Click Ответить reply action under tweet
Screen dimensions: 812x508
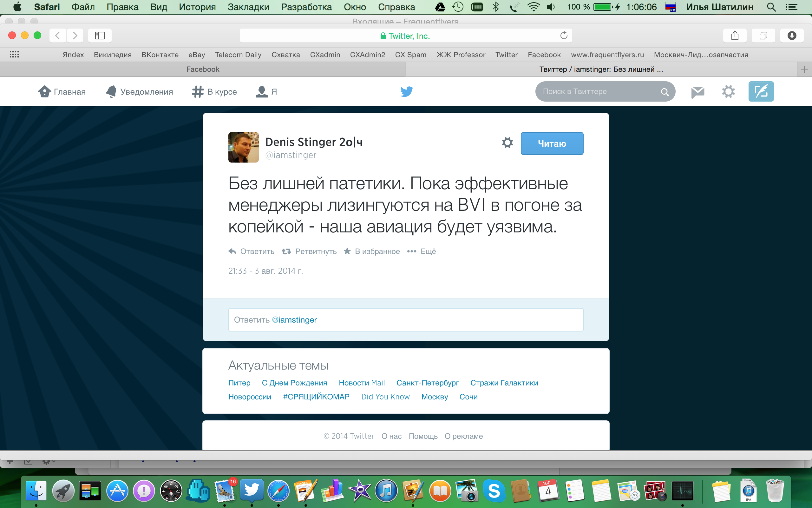coord(251,251)
